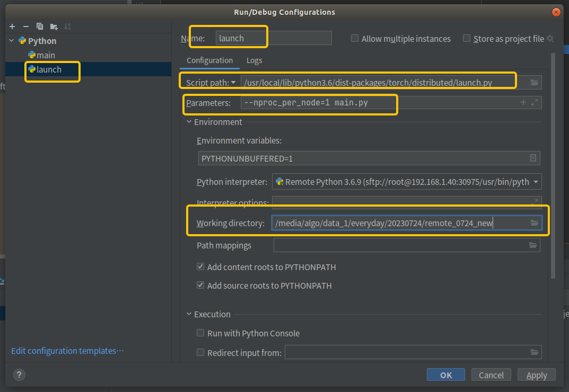Click the Add New Configuration plus icon
Image resolution: width=569 pixels, height=392 pixels.
pos(12,26)
